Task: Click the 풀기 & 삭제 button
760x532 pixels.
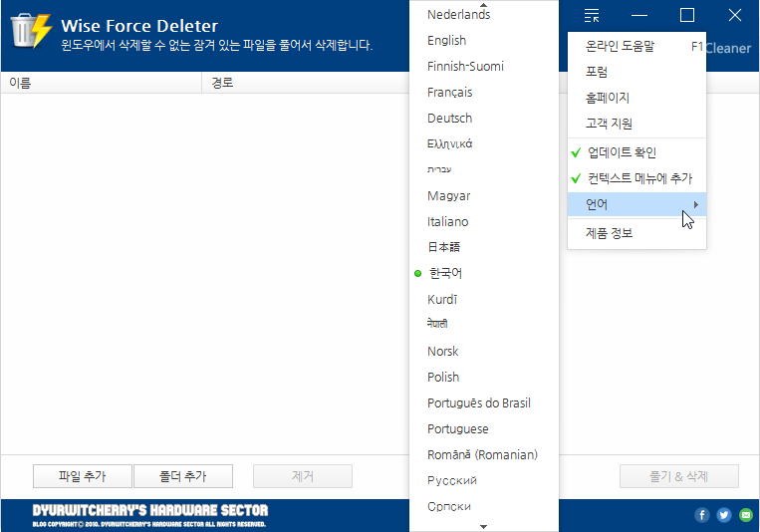Action: 679,476
